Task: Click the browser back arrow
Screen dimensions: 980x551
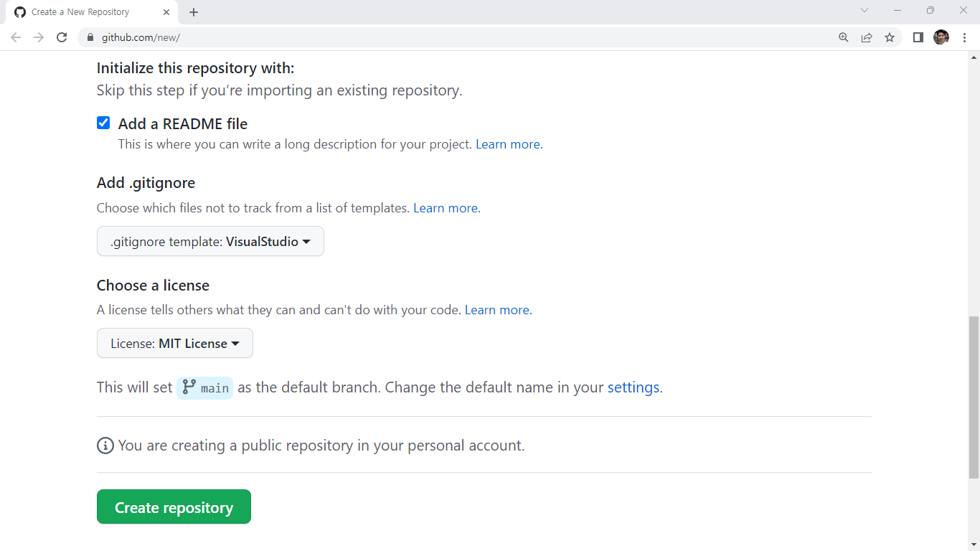Action: 16,37
